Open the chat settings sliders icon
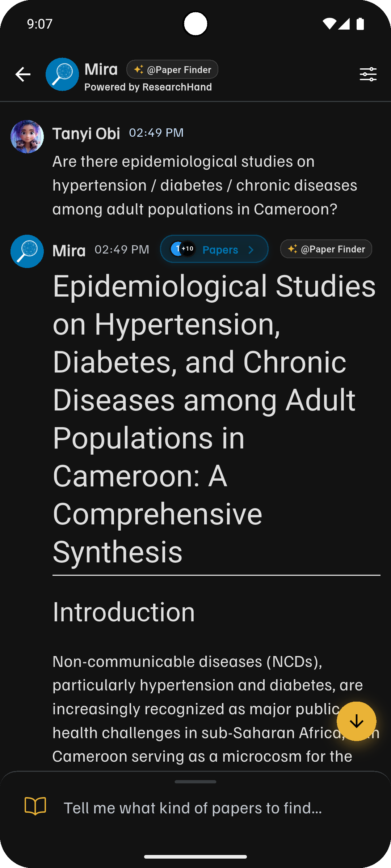Image resolution: width=391 pixels, height=868 pixels. click(368, 75)
